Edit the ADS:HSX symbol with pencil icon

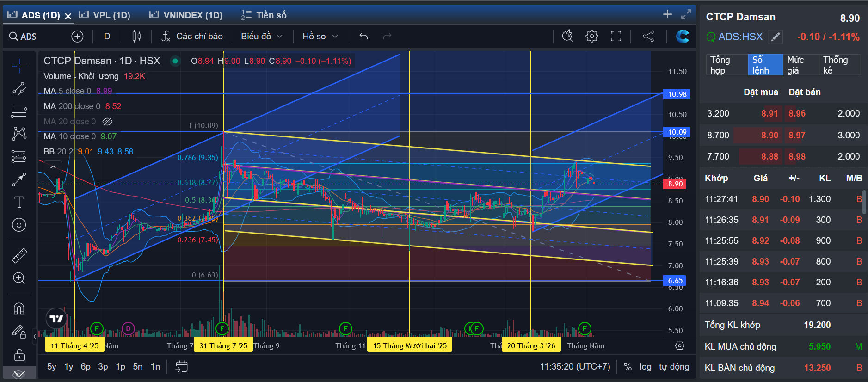(x=776, y=37)
